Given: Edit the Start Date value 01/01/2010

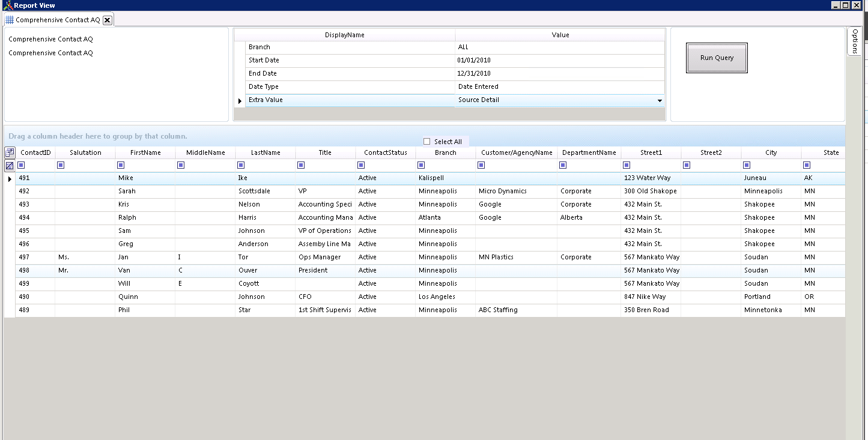Looking at the screenshot, I should click(560, 60).
